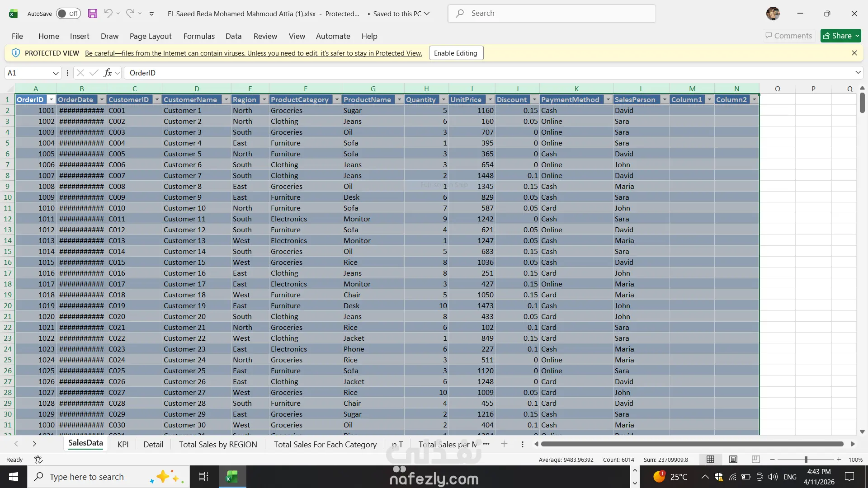868x488 pixels.
Task: Click the Accessibility checker status icon
Action: tap(38, 460)
